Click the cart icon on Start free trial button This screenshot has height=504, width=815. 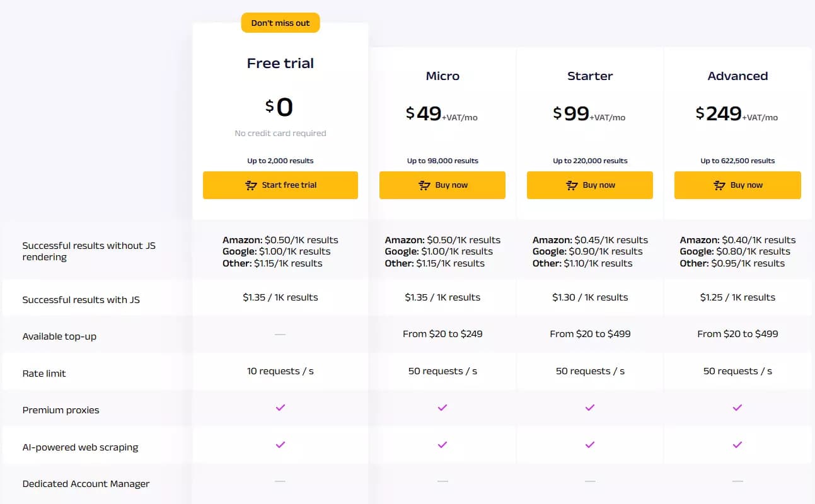point(251,185)
